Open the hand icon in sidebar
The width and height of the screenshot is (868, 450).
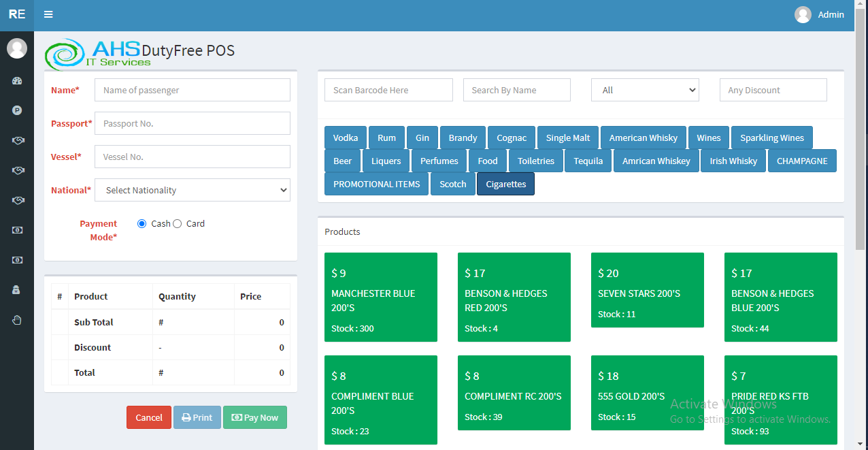click(x=17, y=320)
